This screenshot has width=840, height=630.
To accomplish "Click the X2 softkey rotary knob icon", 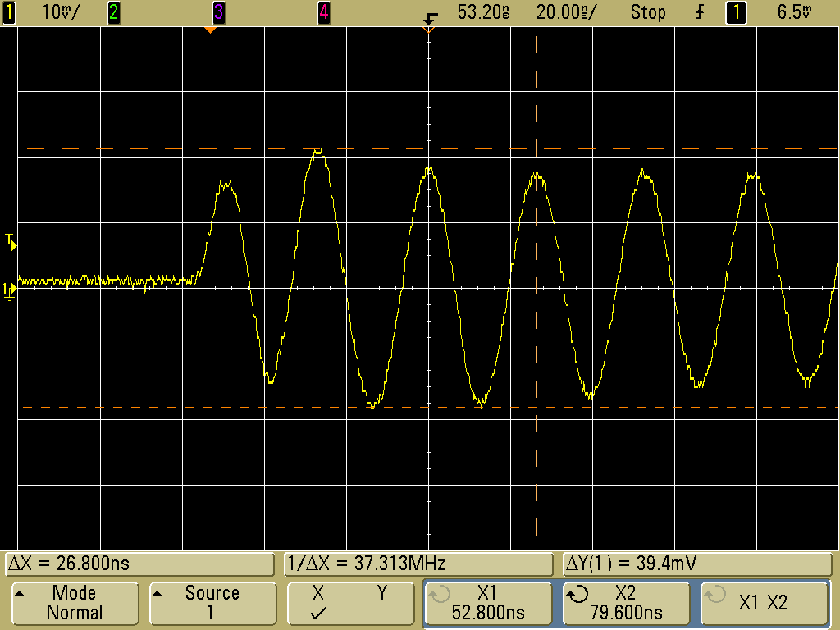I will click(x=577, y=595).
